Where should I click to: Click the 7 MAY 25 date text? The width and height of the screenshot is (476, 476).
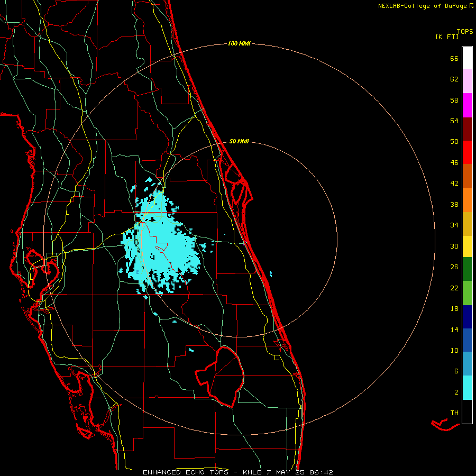tap(286, 472)
